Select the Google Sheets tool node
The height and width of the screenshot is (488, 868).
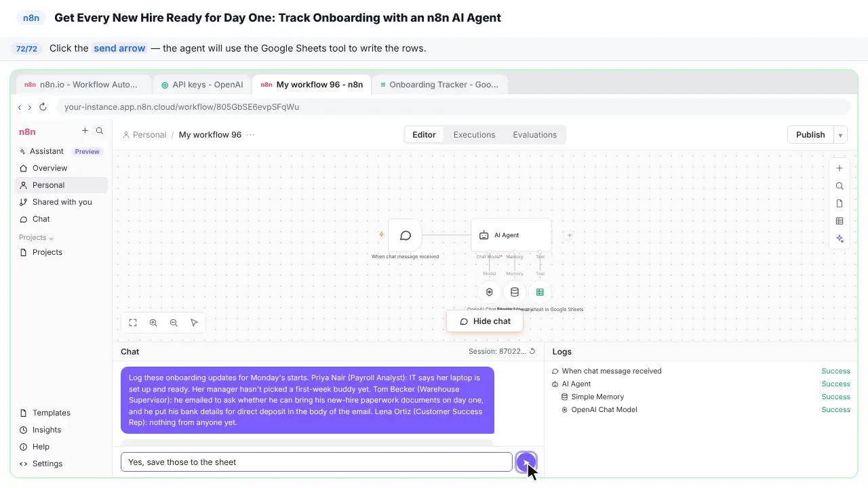tap(540, 292)
